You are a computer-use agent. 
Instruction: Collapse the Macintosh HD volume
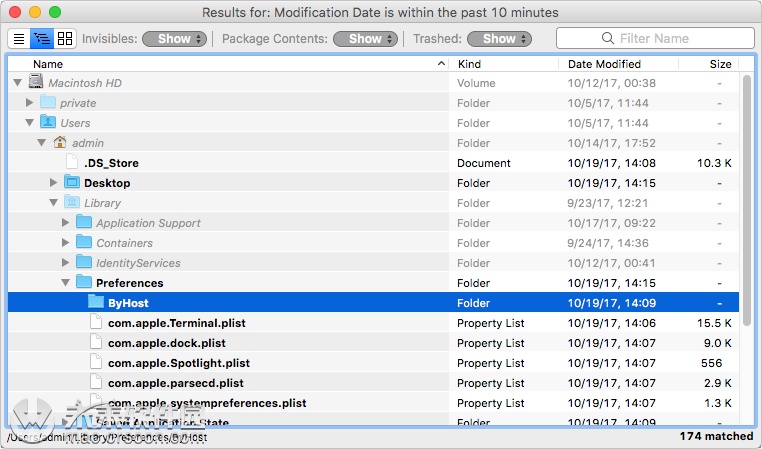click(18, 83)
